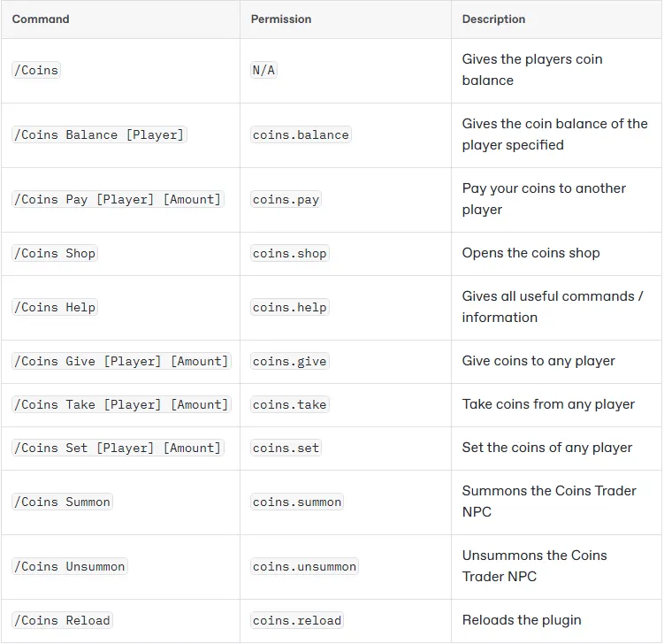The height and width of the screenshot is (644, 664).
Task: Click the /Coins Shop command text
Action: point(55,253)
